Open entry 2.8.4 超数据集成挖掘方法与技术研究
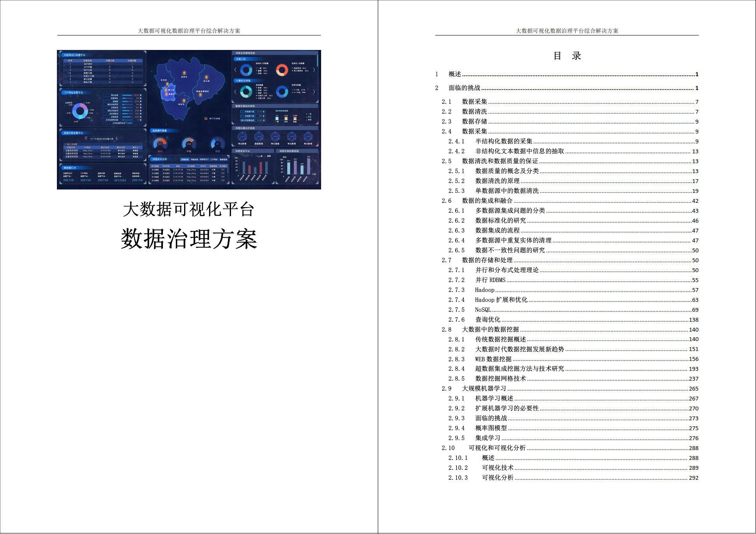 click(573, 369)
